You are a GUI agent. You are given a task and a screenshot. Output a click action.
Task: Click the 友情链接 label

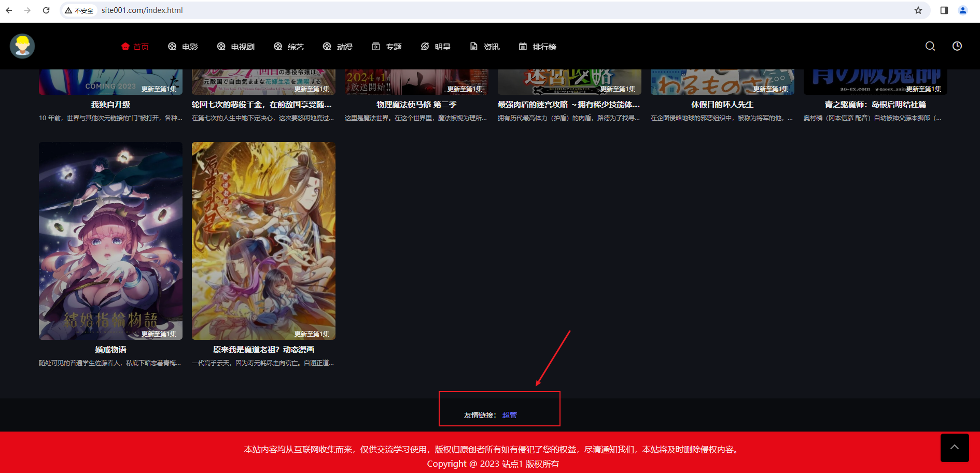coord(480,415)
